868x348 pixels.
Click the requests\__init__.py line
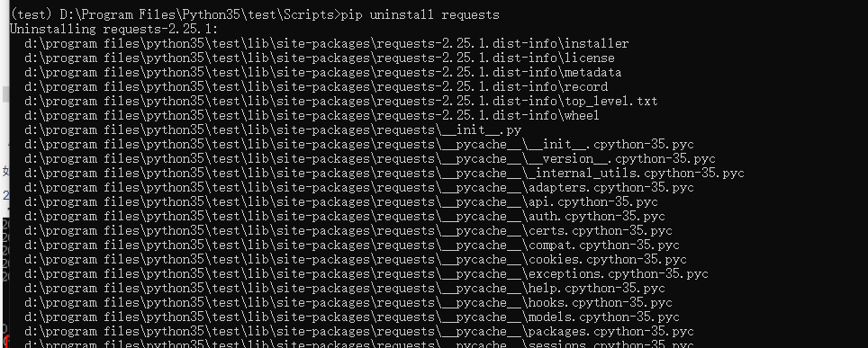273,130
